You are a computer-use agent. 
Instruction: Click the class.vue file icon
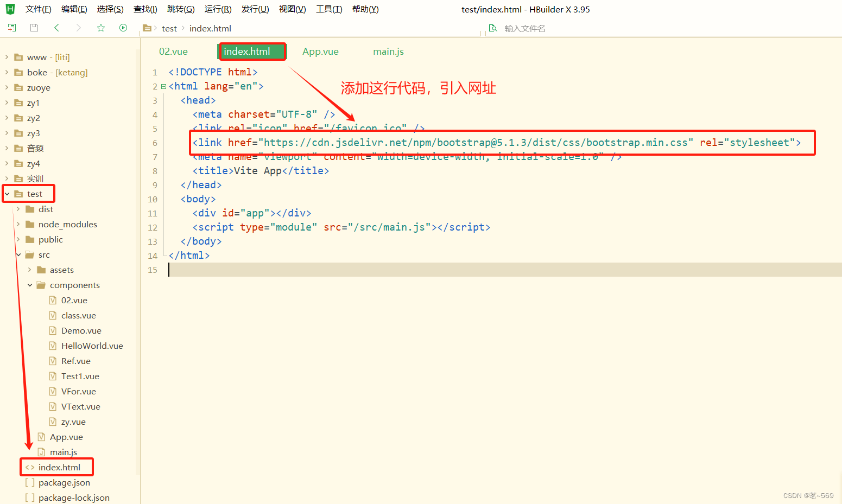53,315
